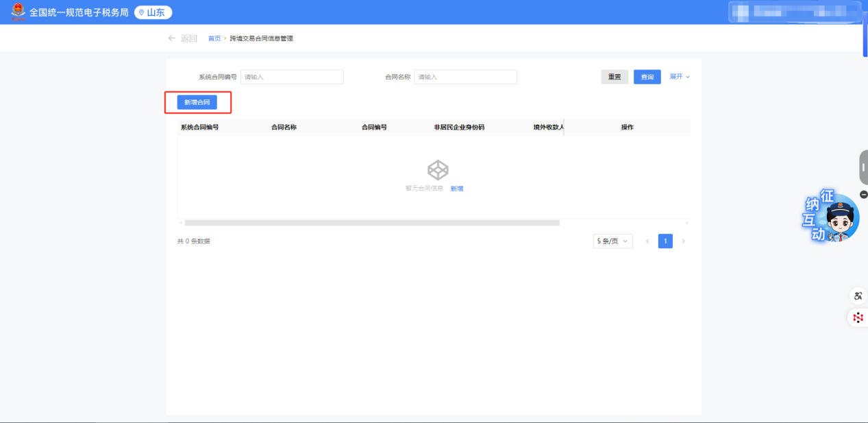Click the 查询 search button

pos(647,77)
